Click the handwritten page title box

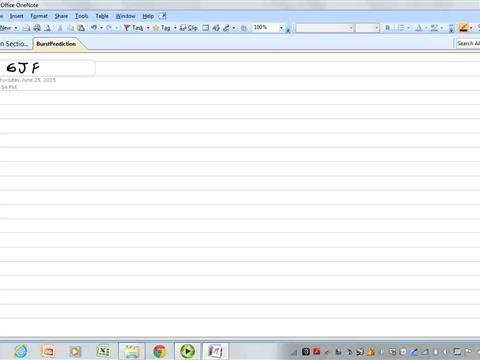(x=47, y=68)
